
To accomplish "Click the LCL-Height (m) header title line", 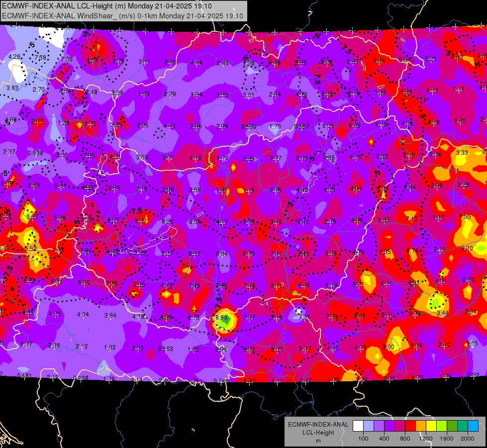I will pos(107,6).
